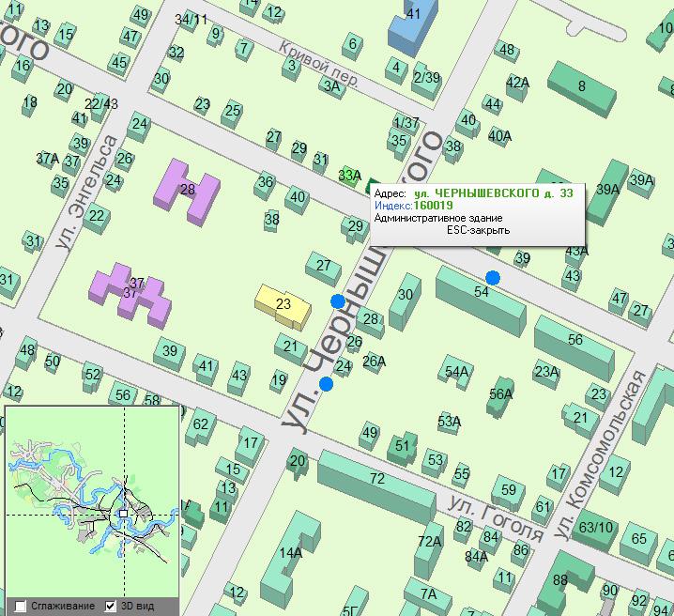Click the blue marker near building 24
The image size is (674, 616).
tap(326, 384)
